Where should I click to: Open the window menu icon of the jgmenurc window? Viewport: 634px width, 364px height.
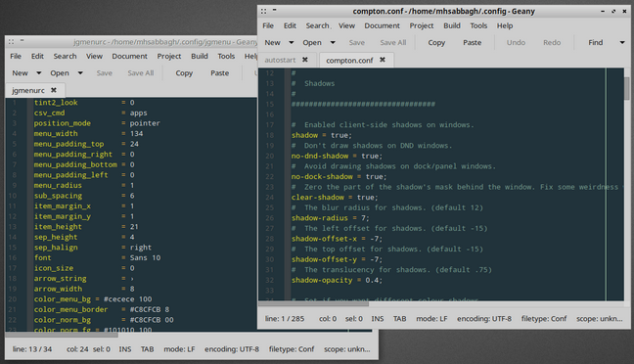coord(11,42)
